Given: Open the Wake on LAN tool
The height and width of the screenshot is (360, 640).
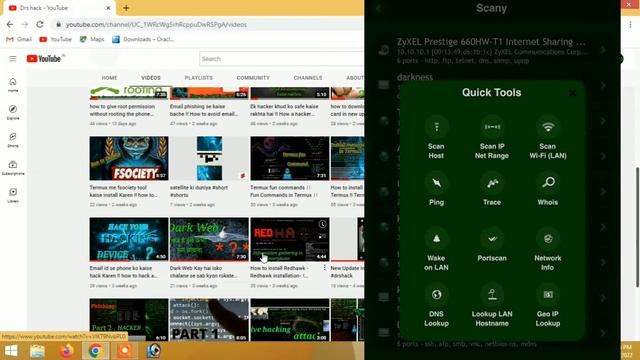Looking at the screenshot, I should [x=436, y=250].
